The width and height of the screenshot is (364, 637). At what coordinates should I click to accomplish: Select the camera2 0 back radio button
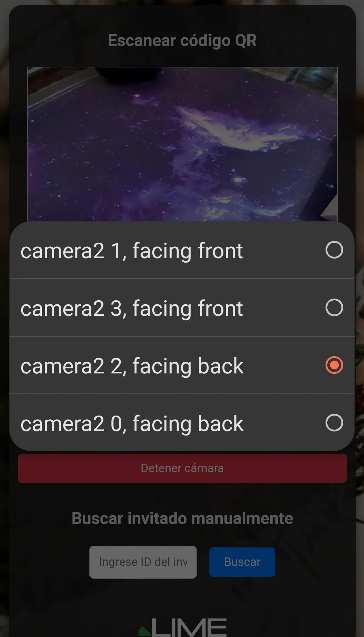coord(334,423)
